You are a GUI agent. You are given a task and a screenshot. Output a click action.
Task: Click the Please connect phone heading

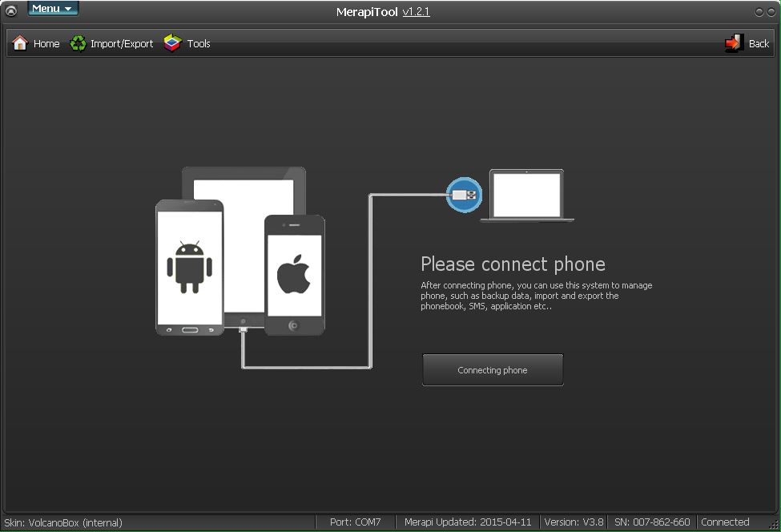(x=513, y=264)
